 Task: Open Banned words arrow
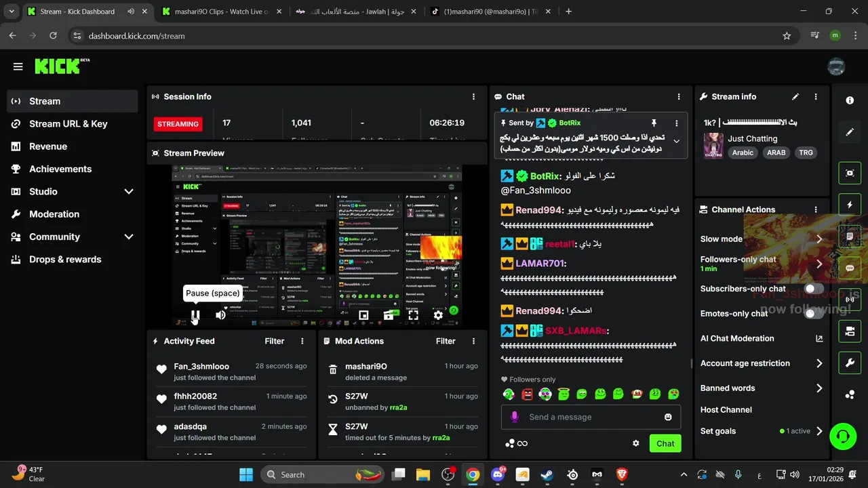pyautogui.click(x=819, y=388)
